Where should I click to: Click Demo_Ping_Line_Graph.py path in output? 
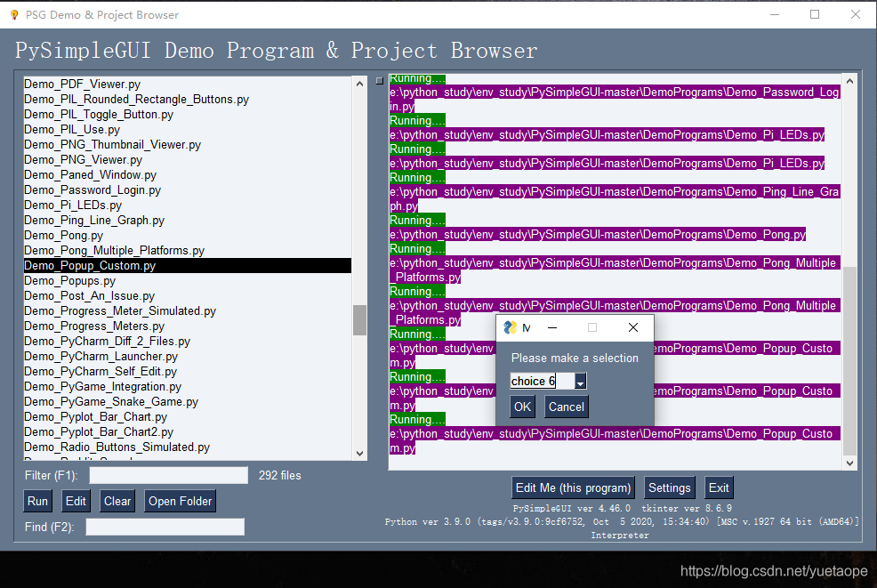[x=615, y=198]
